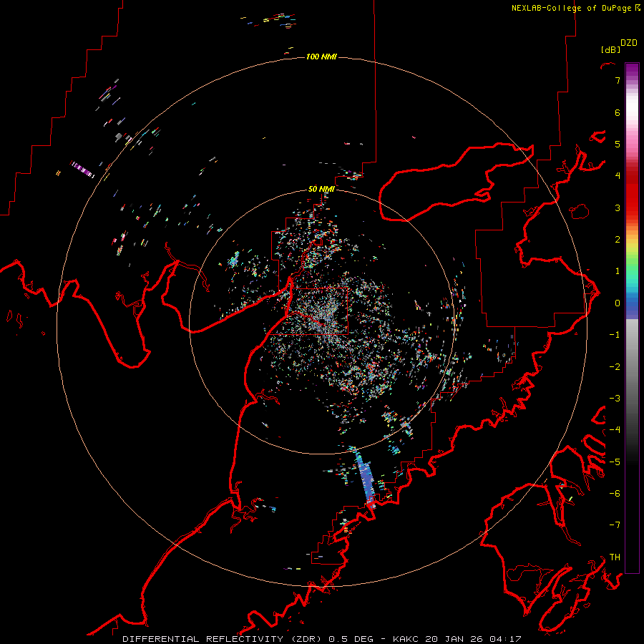Image resolution: width=644 pixels, height=644 pixels.
Task: Click the 1 tick label on the scale
Action: click(x=618, y=271)
